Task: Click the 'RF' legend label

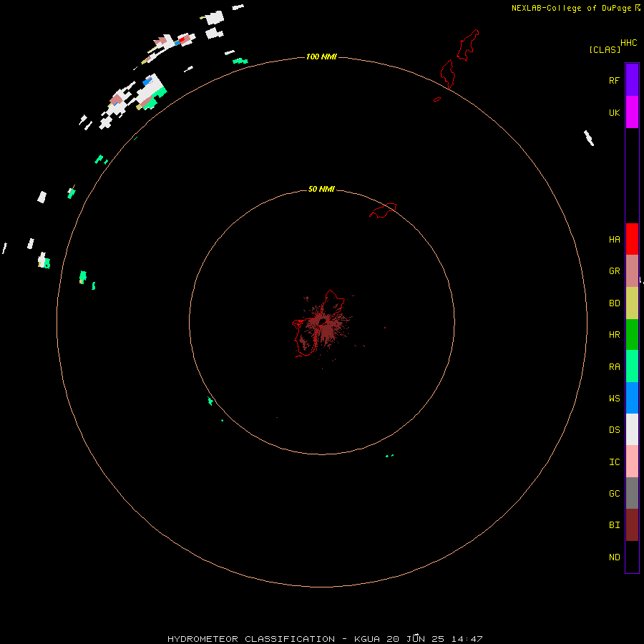Action: (614, 80)
